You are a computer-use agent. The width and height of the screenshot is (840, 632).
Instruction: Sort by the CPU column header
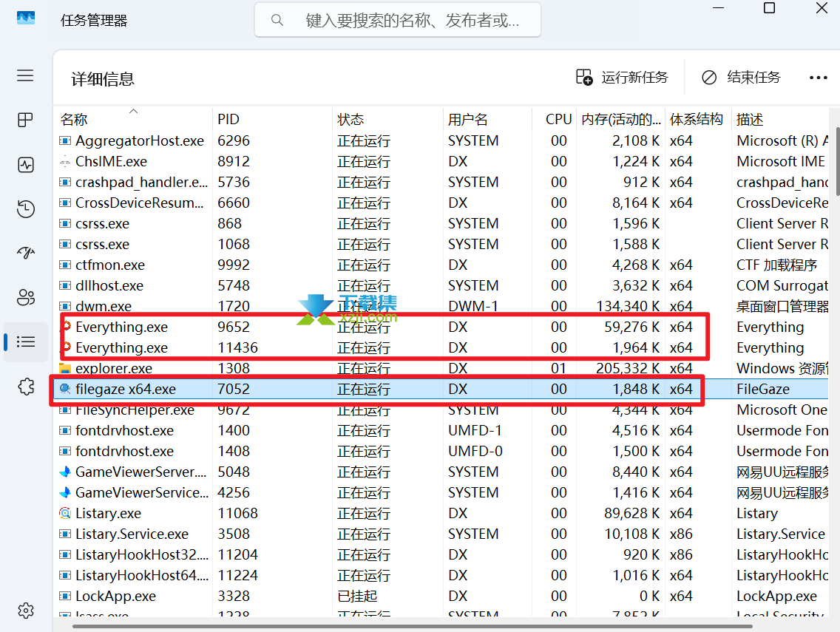pos(559,120)
